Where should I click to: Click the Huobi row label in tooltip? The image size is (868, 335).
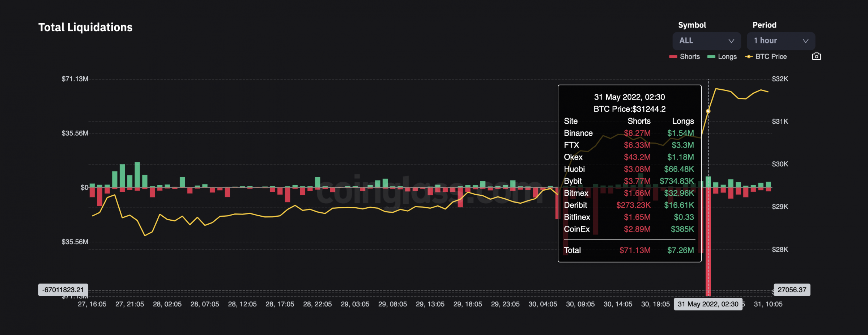(574, 169)
